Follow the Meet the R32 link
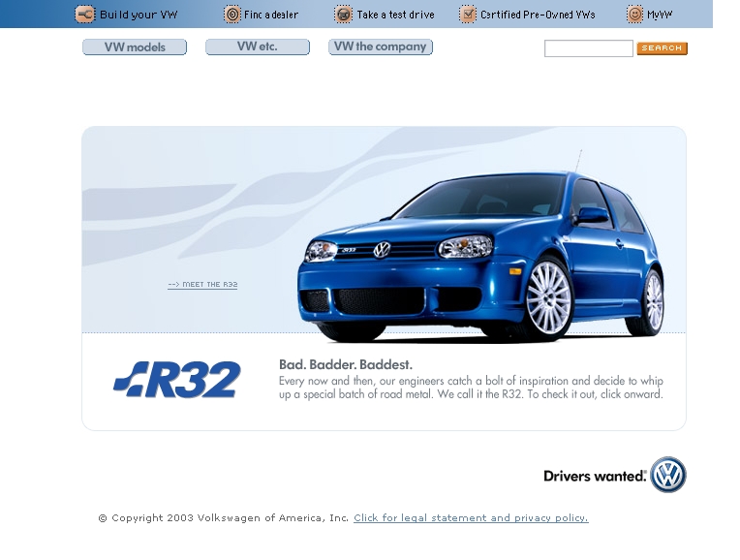 click(x=202, y=285)
